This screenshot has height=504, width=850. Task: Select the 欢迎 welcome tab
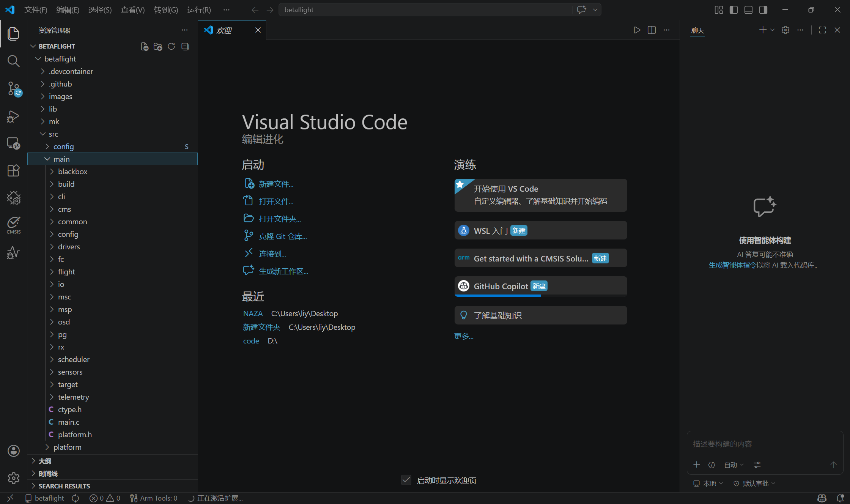point(232,30)
